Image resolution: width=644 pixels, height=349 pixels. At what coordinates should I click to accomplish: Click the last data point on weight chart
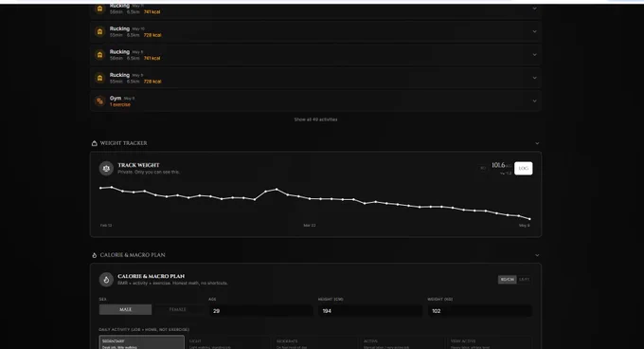(529, 219)
